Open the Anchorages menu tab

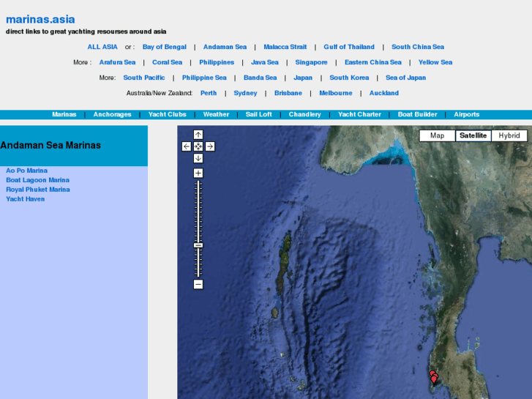[x=112, y=114]
